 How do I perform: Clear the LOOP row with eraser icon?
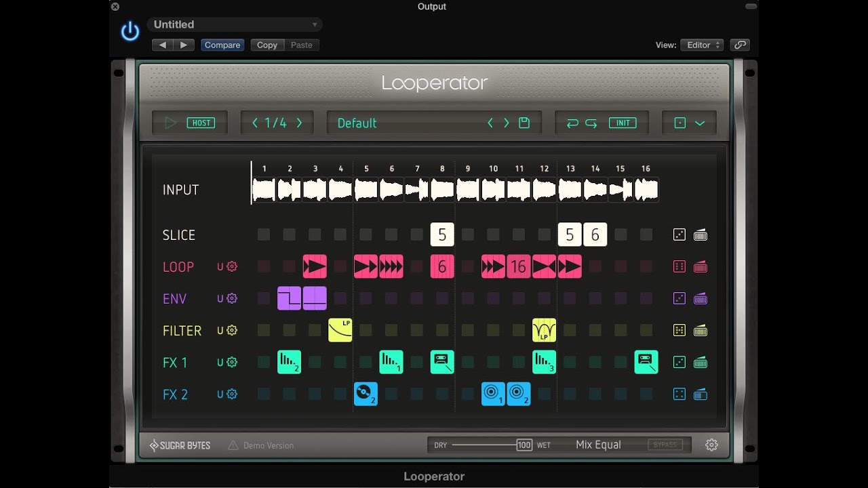point(701,266)
